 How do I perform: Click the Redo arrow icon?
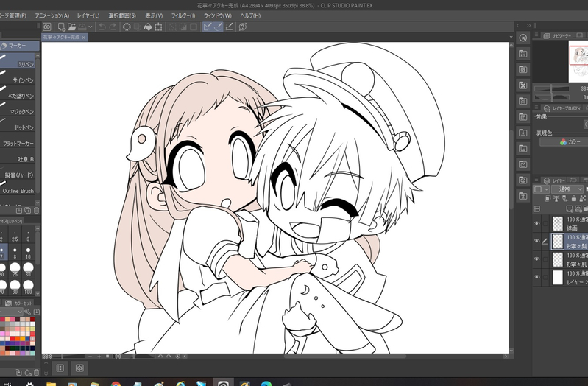click(x=113, y=27)
